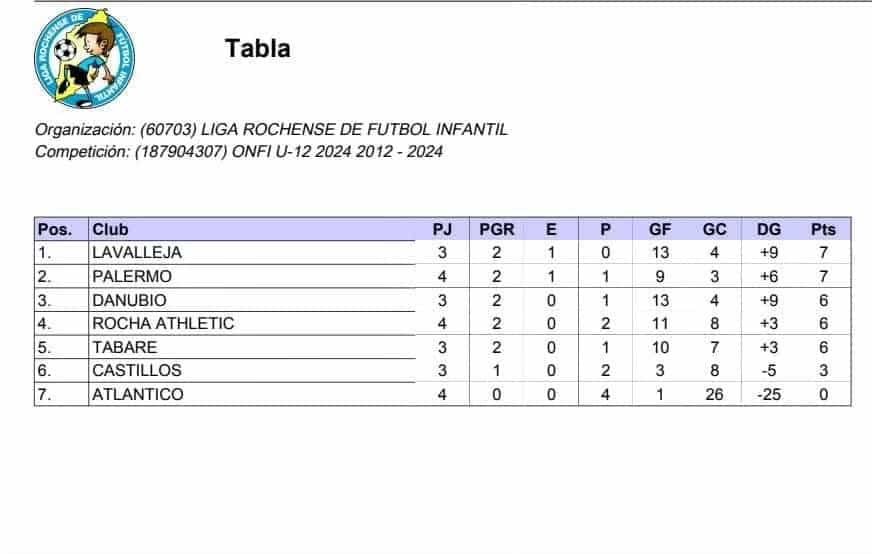Click the GC column header
The width and height of the screenshot is (872, 554).
click(x=715, y=229)
